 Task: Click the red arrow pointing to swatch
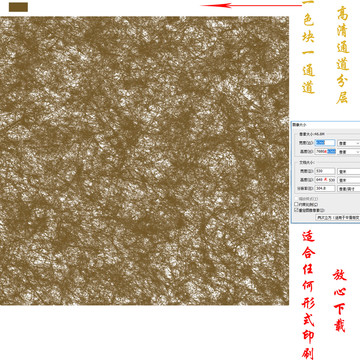pyautogui.click(x=251, y=5)
